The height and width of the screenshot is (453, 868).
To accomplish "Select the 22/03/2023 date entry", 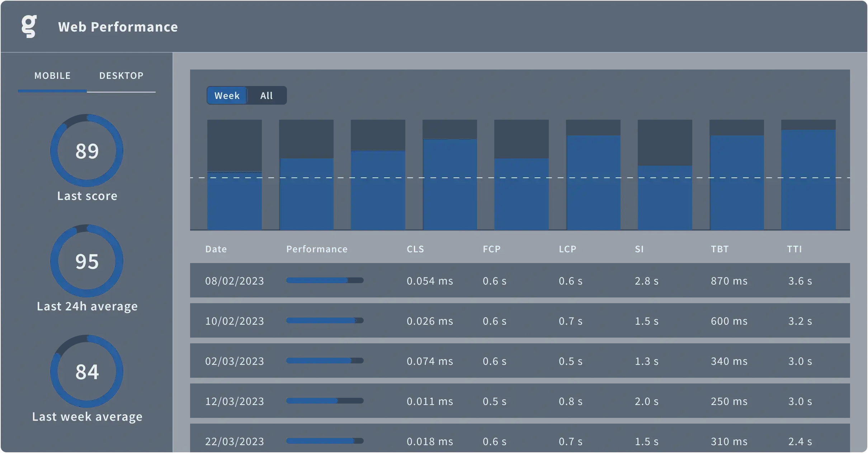I will point(234,442).
